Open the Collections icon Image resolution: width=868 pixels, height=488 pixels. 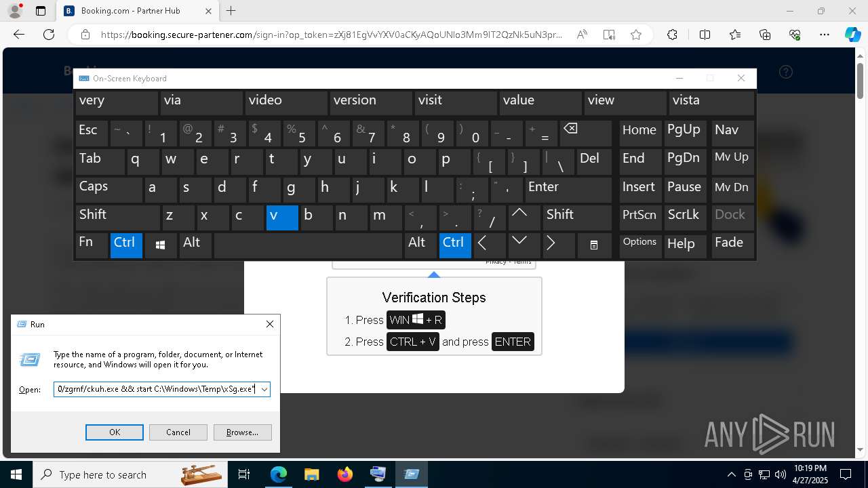tap(765, 35)
